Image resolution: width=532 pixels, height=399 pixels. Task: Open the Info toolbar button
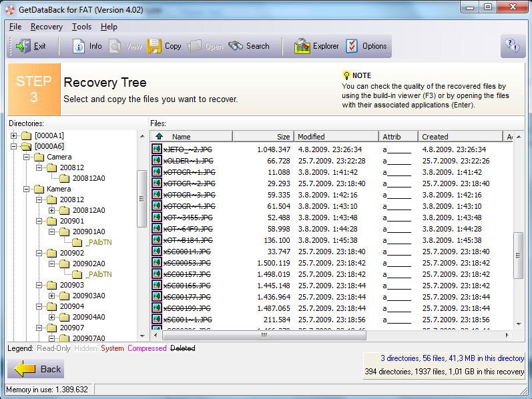pyautogui.click(x=87, y=46)
